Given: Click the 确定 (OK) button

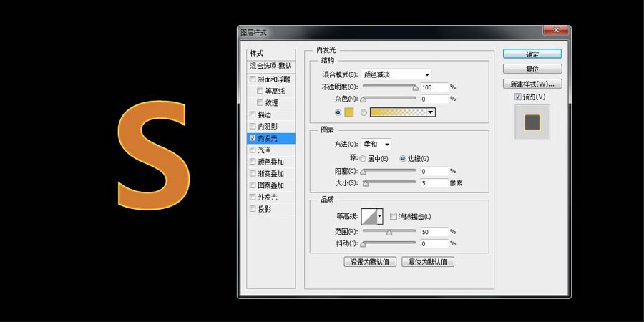Looking at the screenshot, I should pyautogui.click(x=532, y=54).
